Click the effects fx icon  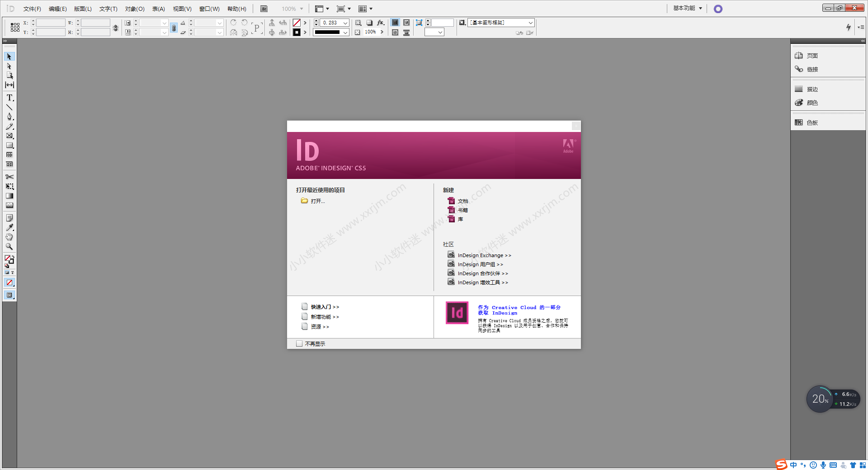[x=381, y=23]
